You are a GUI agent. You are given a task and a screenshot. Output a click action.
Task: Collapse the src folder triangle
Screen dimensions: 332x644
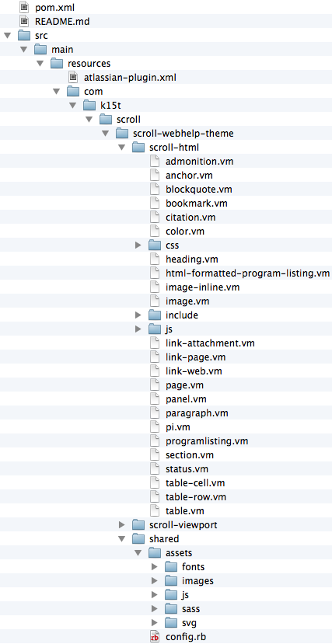pos(7,35)
